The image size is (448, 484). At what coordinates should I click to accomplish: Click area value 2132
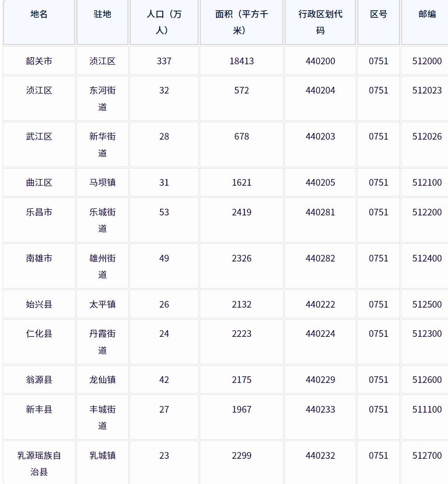pos(242,304)
